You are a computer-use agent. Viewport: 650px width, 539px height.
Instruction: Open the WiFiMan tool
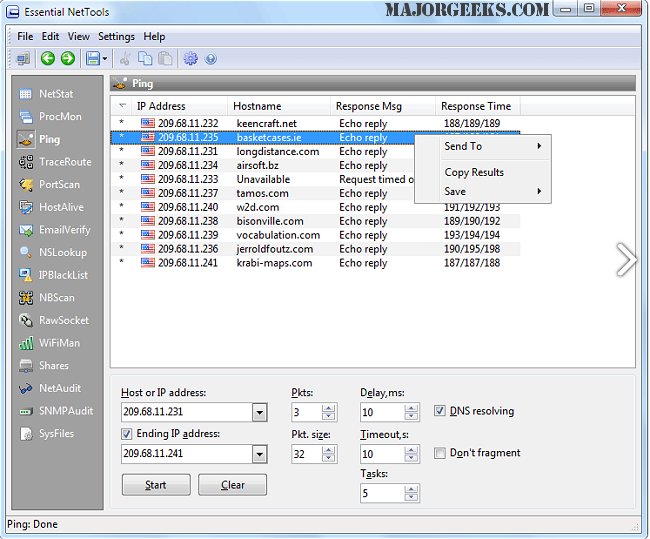[x=49, y=343]
